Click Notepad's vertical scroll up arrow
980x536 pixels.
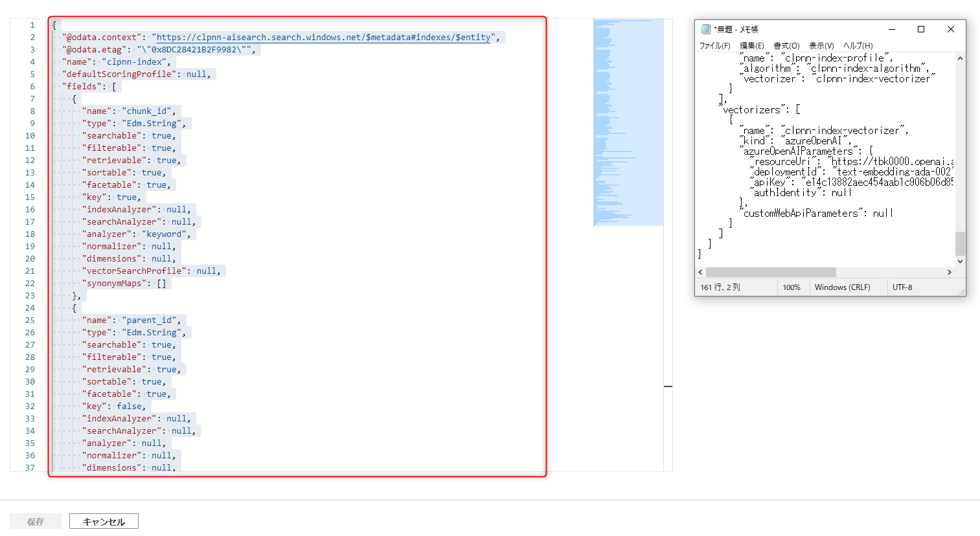(x=960, y=58)
